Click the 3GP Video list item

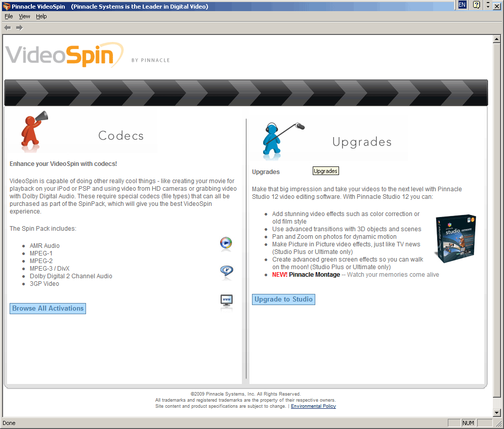(x=45, y=284)
